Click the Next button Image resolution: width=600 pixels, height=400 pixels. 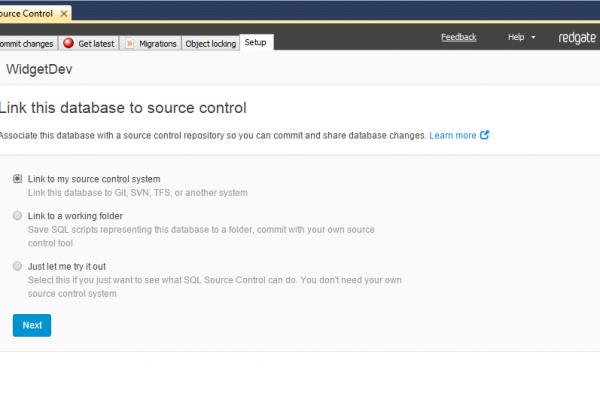pos(32,325)
